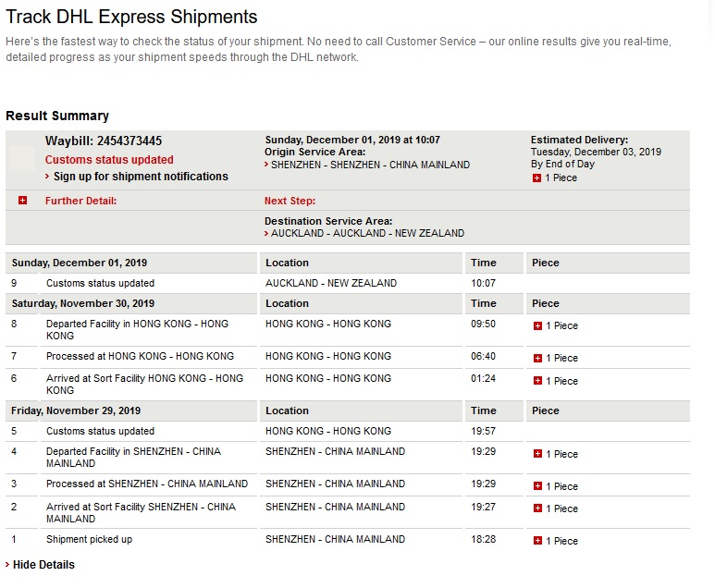
Task: Select the Sunday, December 01, 2019 date header
Action: [x=80, y=263]
